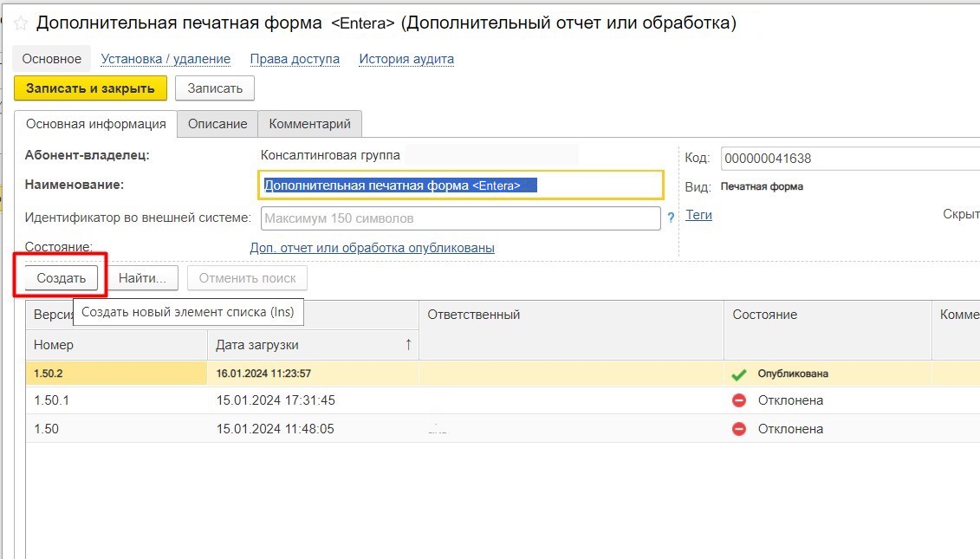
Task: Click the Дата загрузки column header
Action: pyautogui.click(x=313, y=345)
